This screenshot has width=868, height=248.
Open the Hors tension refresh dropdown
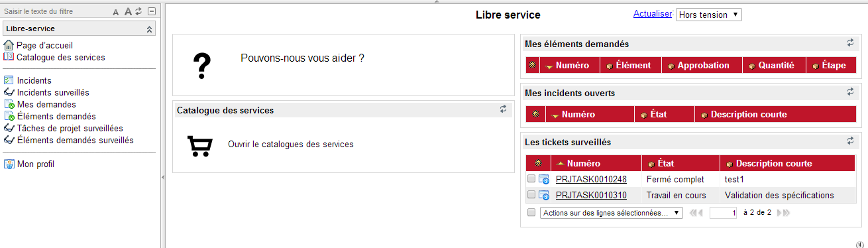(x=708, y=15)
